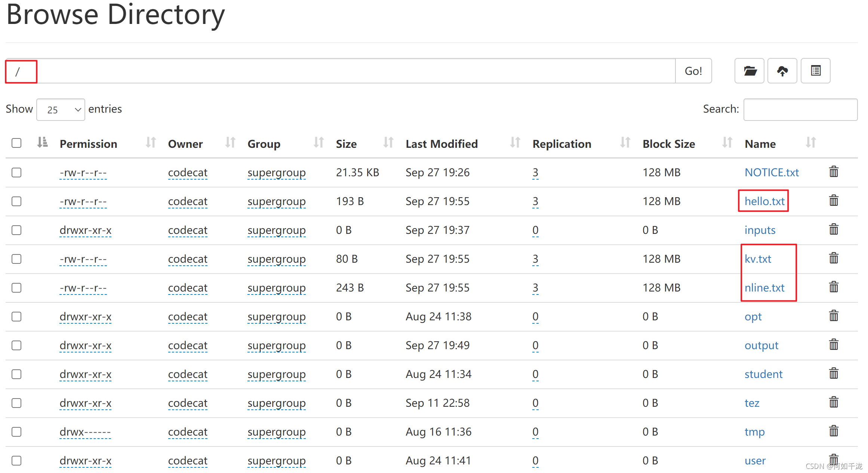Toggle the select-all checkbox in header

[x=16, y=143]
